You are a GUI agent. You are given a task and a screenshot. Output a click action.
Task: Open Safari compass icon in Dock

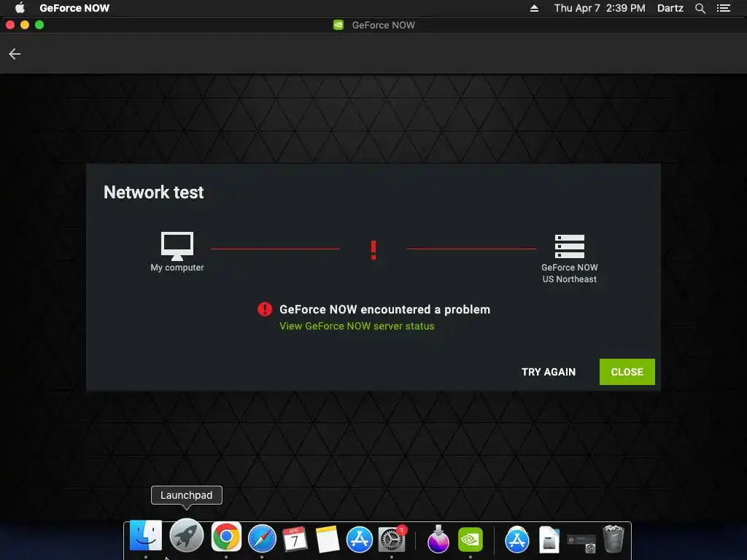point(262,539)
